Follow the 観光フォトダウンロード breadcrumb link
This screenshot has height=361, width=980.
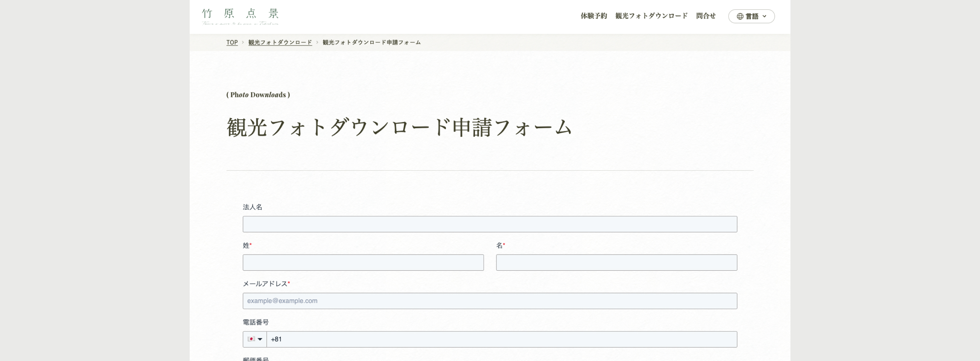(280, 42)
